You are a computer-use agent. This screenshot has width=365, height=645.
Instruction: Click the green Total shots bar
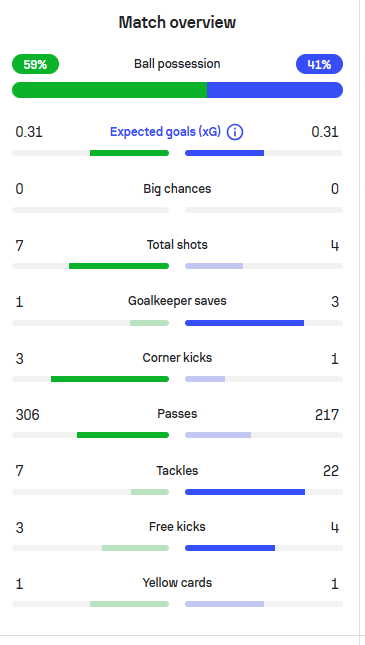click(x=119, y=266)
